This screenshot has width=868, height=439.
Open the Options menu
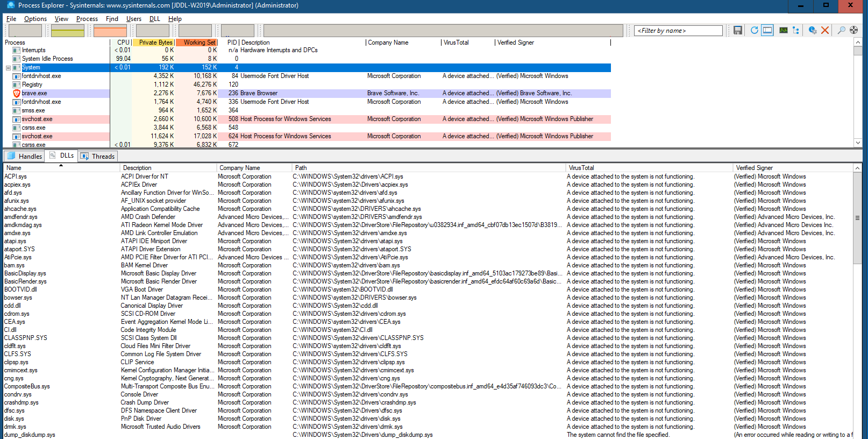pos(35,19)
